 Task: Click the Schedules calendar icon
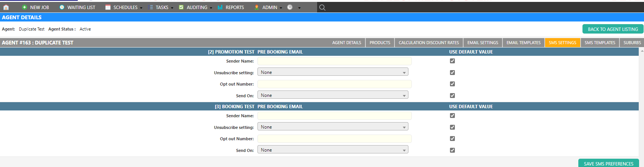coord(108,7)
